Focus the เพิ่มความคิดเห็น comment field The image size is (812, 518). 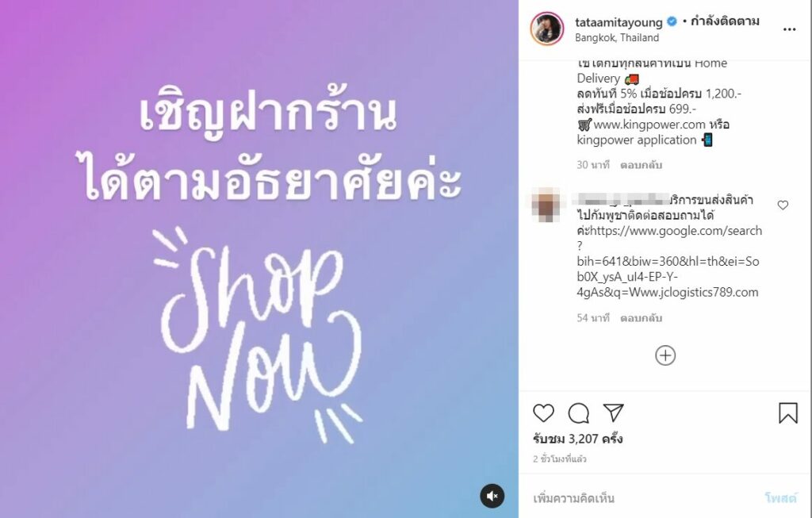coord(642,498)
